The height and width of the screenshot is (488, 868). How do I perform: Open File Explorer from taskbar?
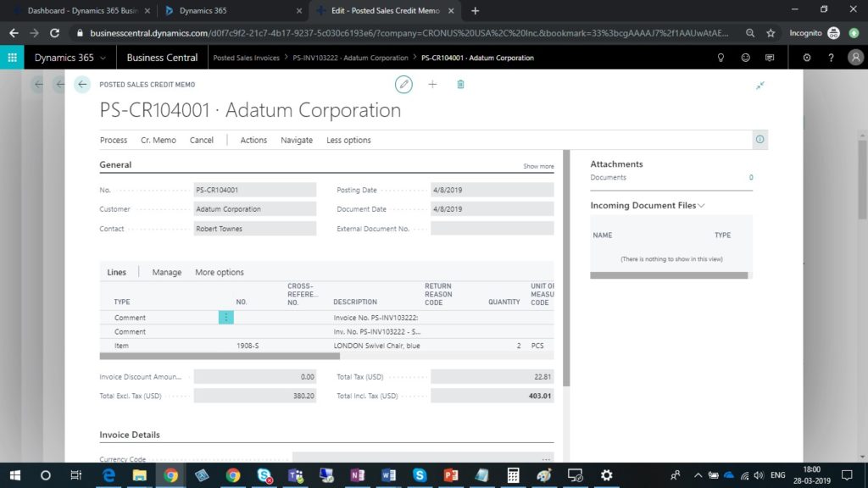tap(140, 475)
